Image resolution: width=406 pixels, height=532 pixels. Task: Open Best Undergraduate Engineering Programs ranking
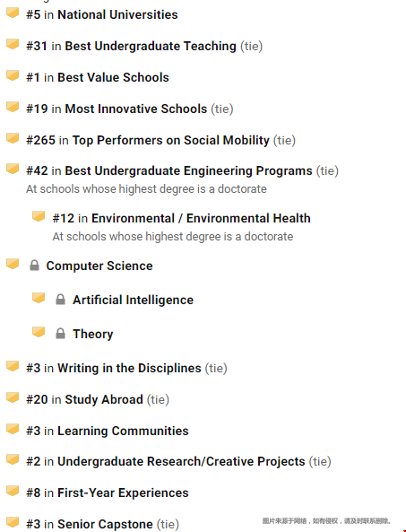click(x=188, y=170)
